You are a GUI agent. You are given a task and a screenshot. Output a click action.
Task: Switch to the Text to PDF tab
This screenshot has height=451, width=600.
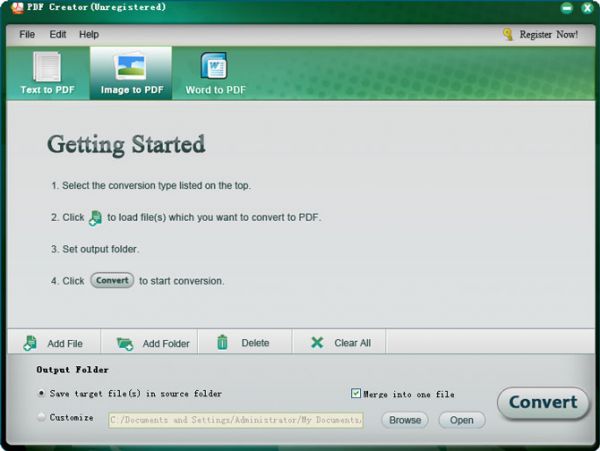pyautogui.click(x=47, y=73)
